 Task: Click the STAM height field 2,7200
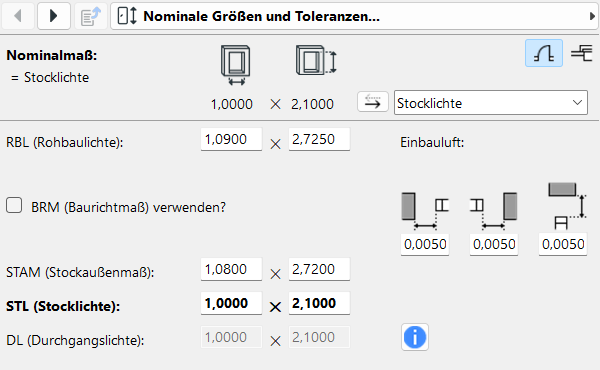click(x=319, y=269)
